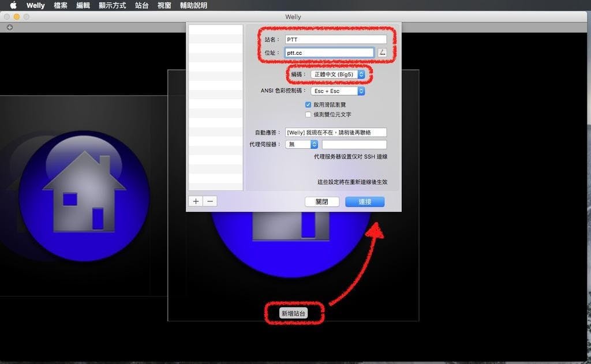591x364 pixels.
Task: Open the 代理伺服器 proxy type dropdown
Action: 301,144
